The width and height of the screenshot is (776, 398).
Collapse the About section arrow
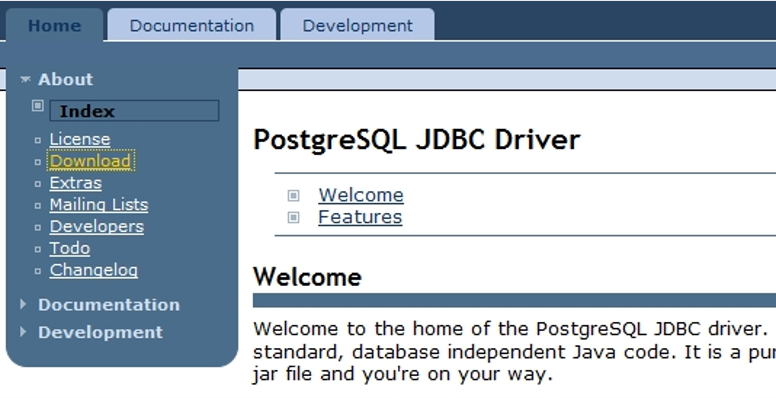click(x=25, y=79)
